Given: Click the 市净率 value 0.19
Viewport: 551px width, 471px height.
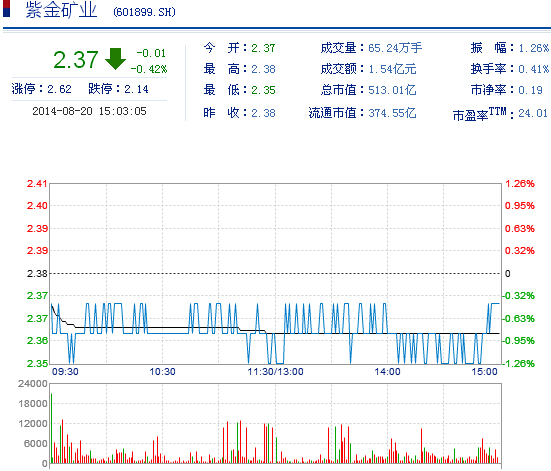Looking at the screenshot, I should point(531,90).
